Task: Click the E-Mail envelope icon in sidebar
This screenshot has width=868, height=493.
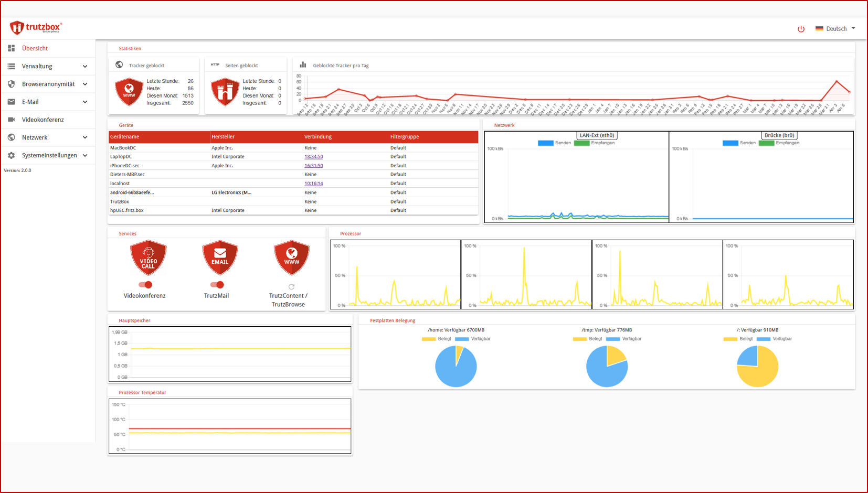Action: point(12,102)
